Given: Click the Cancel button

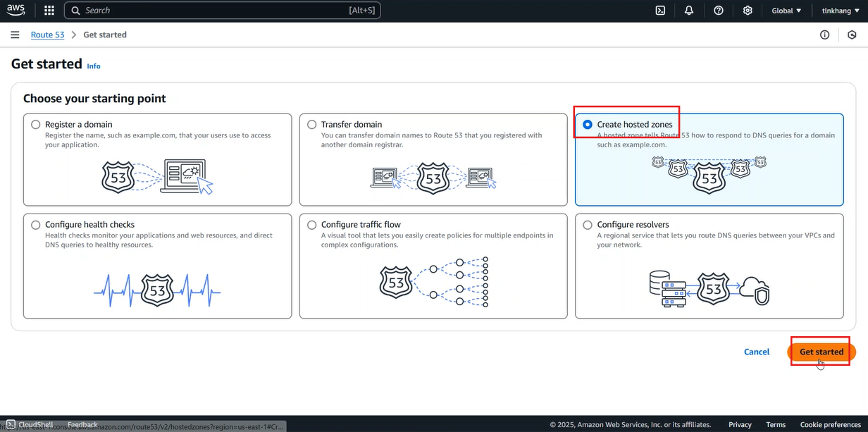Looking at the screenshot, I should pos(757,352).
